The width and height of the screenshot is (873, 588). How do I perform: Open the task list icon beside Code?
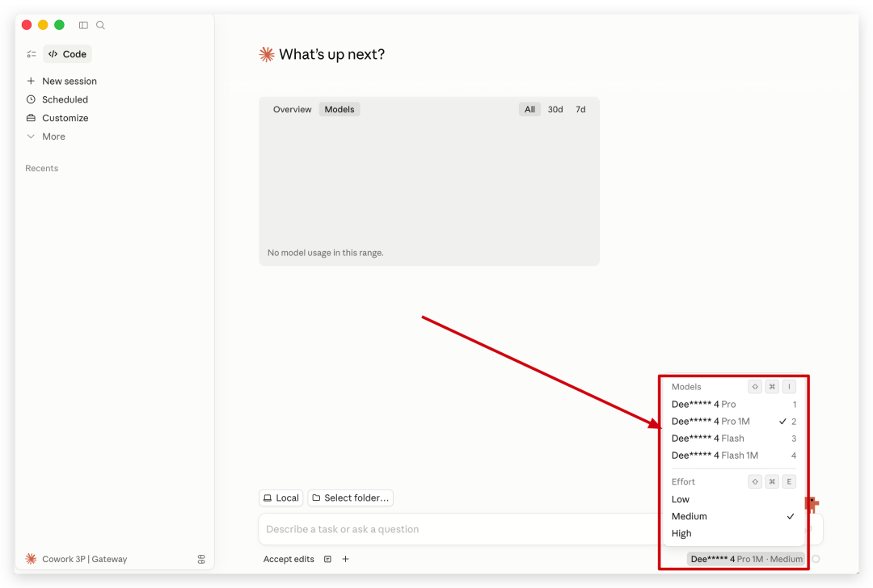click(31, 54)
